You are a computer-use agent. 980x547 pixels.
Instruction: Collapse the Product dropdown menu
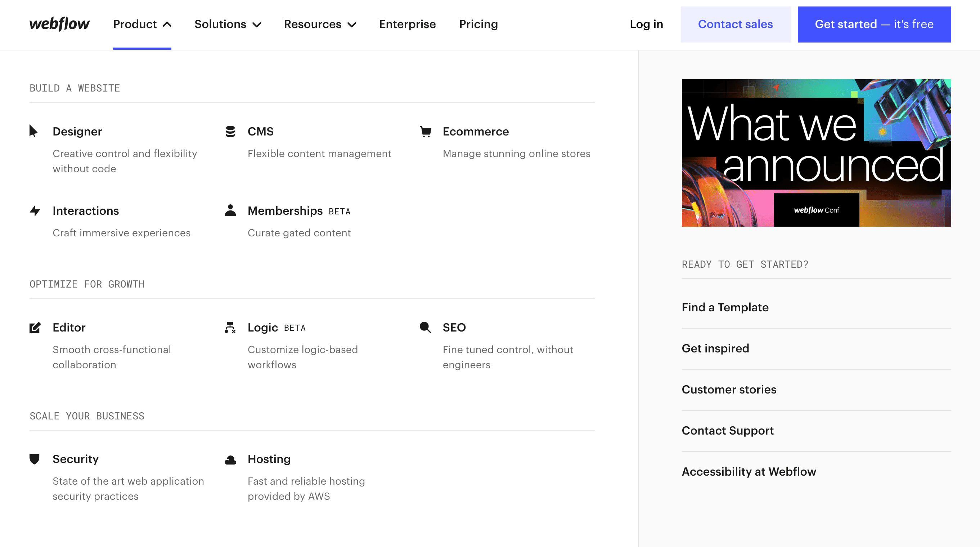pos(142,25)
